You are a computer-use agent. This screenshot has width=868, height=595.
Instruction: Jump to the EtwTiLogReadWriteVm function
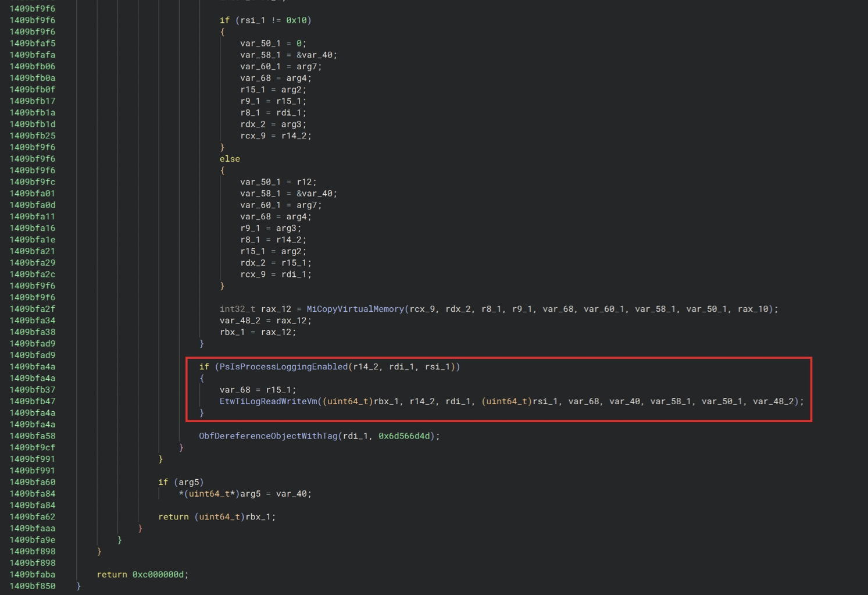coord(269,401)
